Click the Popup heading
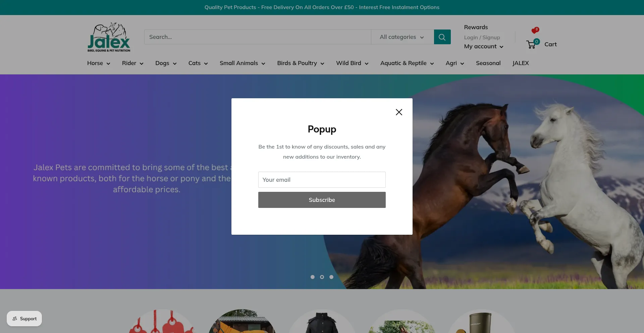 322,129
